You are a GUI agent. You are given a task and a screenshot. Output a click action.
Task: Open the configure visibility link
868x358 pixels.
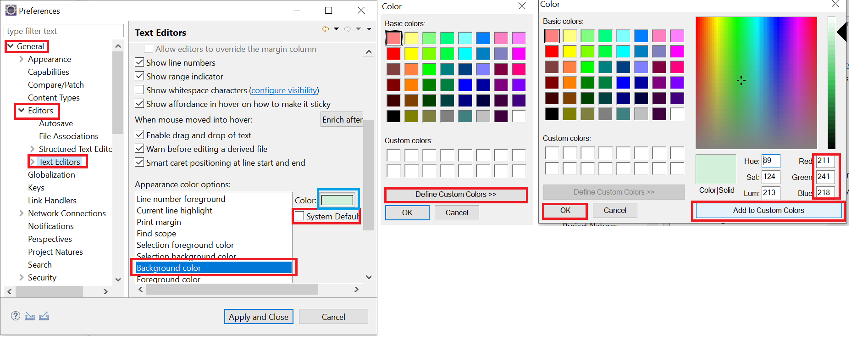tap(284, 90)
